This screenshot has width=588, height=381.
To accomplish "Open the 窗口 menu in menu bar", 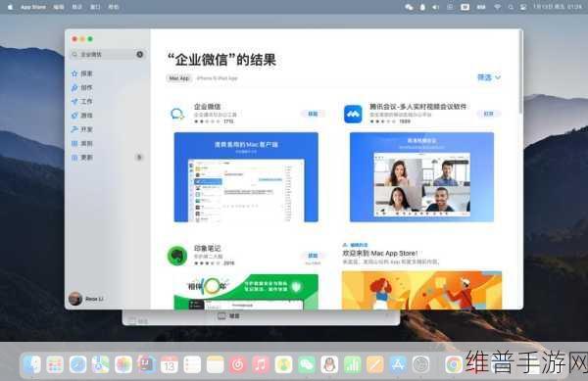I will coord(95,7).
